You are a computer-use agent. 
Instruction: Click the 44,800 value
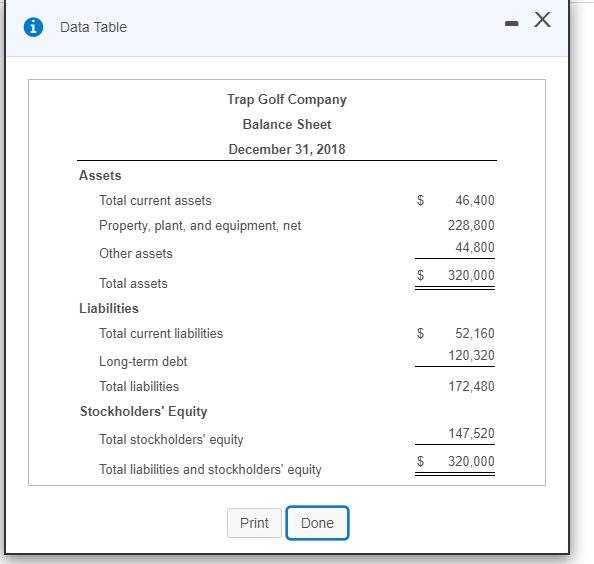coord(475,247)
